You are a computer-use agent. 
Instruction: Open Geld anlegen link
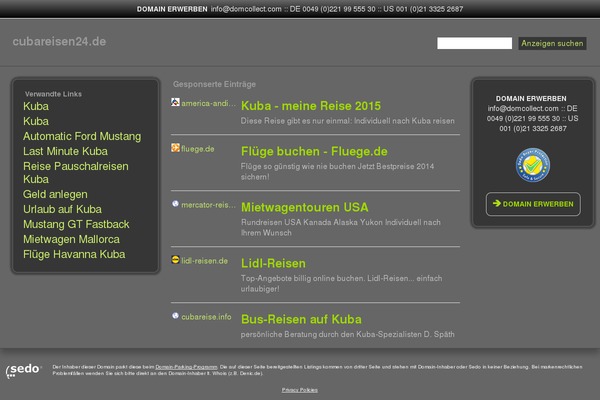click(x=55, y=194)
